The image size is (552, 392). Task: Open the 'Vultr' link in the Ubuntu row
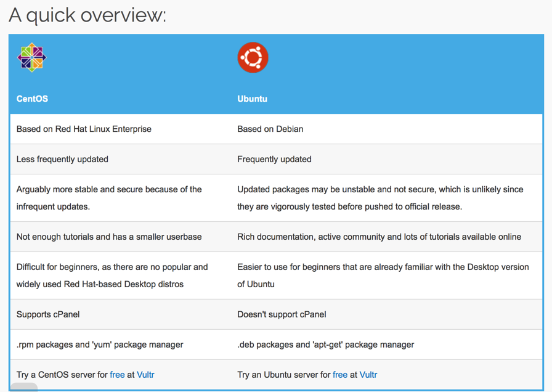(x=368, y=375)
